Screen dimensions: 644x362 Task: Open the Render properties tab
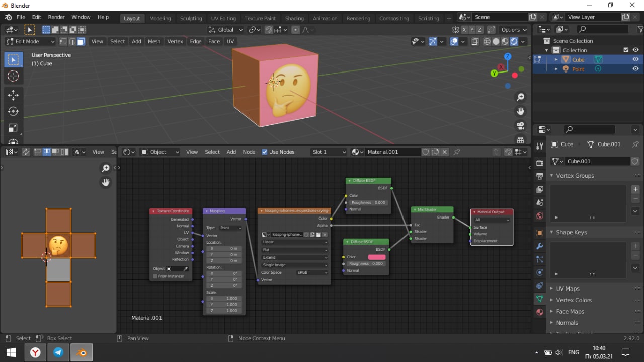[540, 163]
